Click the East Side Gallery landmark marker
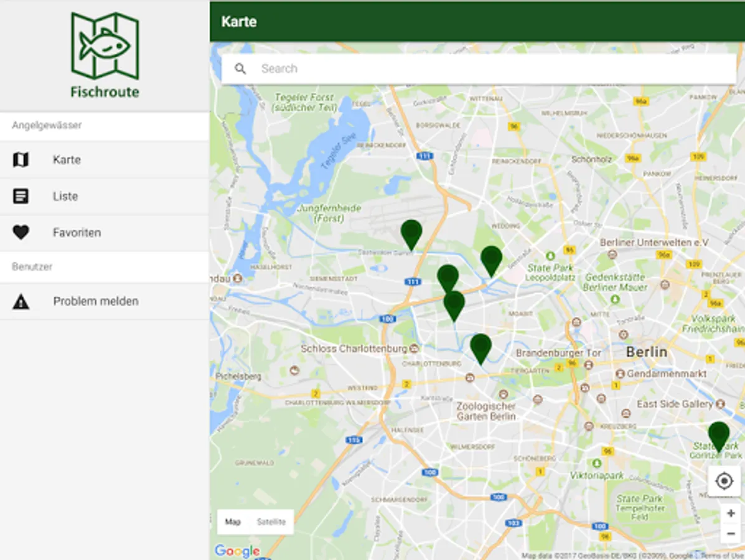The image size is (745, 560). [720, 404]
